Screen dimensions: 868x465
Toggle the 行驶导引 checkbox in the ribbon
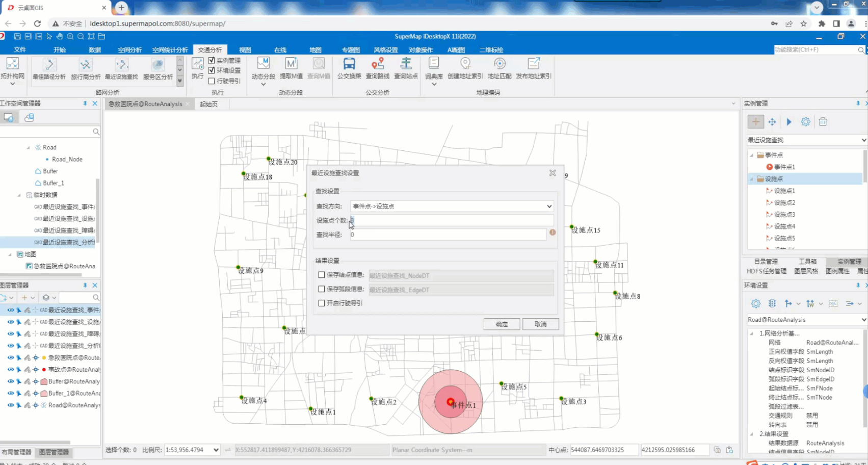[x=212, y=81]
